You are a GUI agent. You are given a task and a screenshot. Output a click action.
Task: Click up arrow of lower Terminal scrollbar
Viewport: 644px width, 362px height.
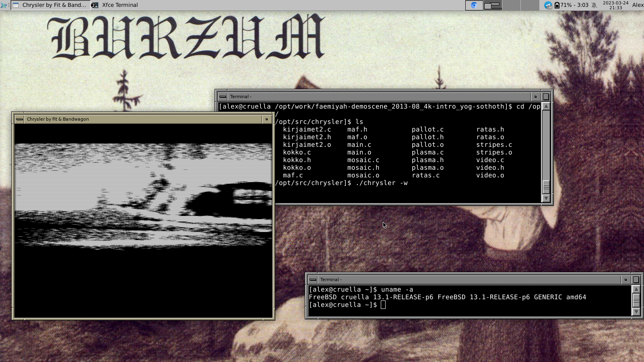[x=636, y=289]
